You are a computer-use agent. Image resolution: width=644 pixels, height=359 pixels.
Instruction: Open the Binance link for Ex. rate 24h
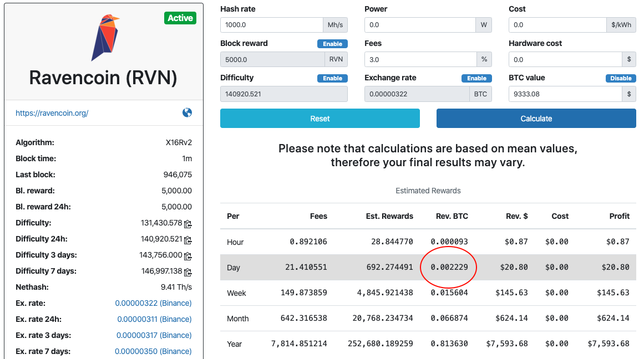(154, 319)
